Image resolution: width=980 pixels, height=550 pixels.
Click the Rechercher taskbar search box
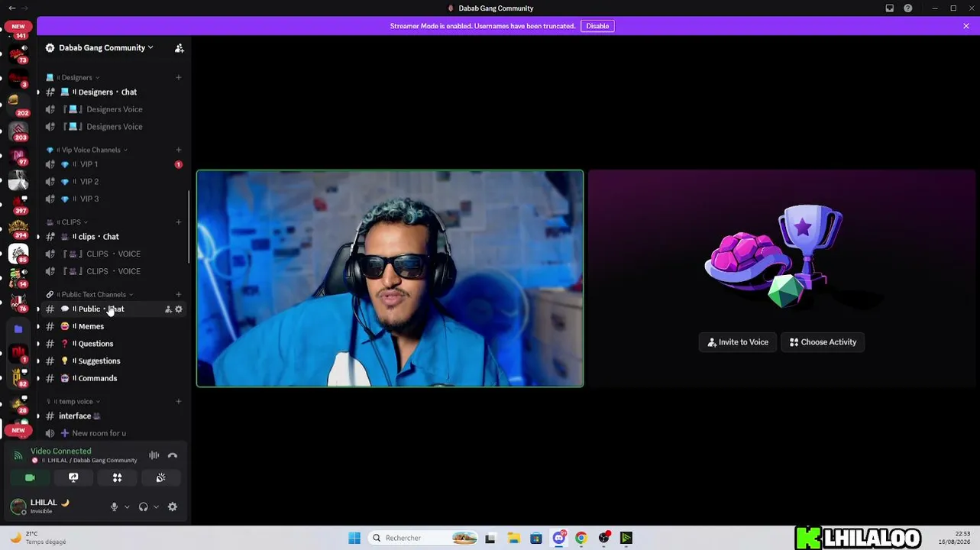point(425,538)
